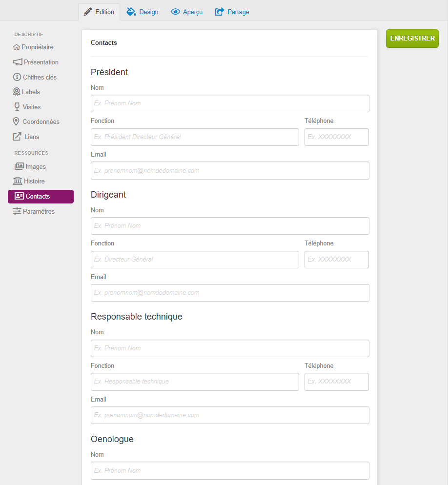The width and height of the screenshot is (448, 485).
Task: Open Présentation via megaphone icon
Action: pyautogui.click(x=18, y=62)
